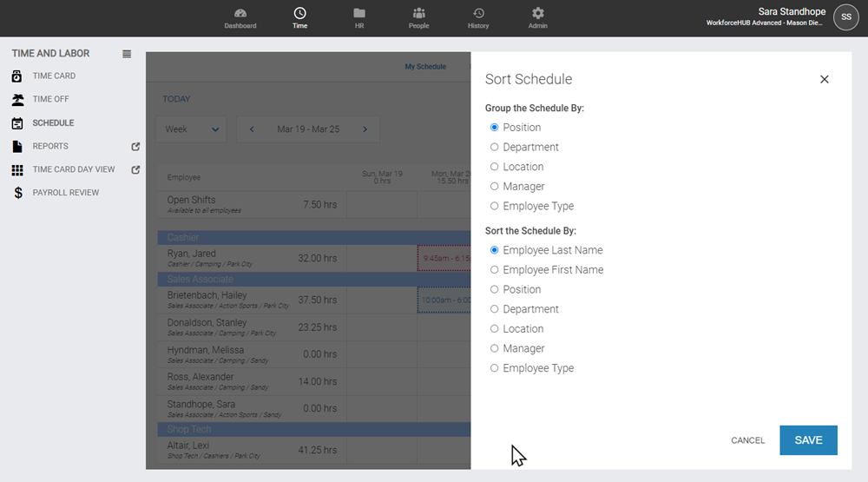Click the Save button
The width and height of the screenshot is (868, 482).
click(x=808, y=440)
